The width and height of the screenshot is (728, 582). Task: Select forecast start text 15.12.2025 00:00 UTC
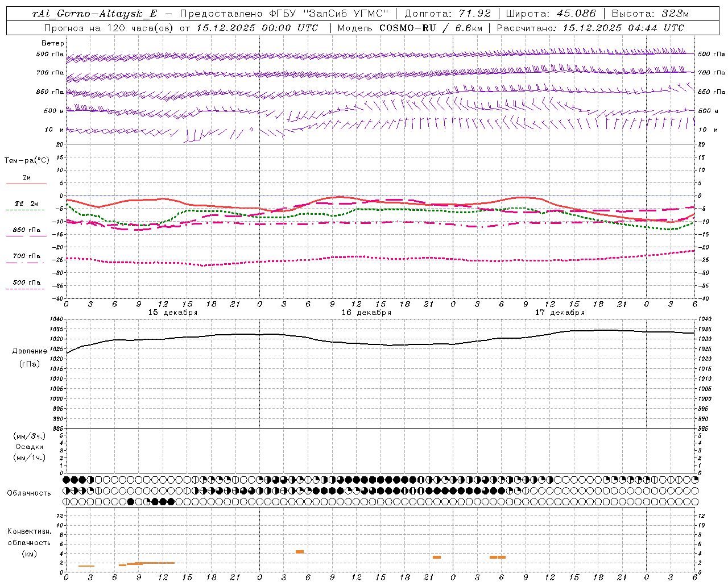[257, 28]
